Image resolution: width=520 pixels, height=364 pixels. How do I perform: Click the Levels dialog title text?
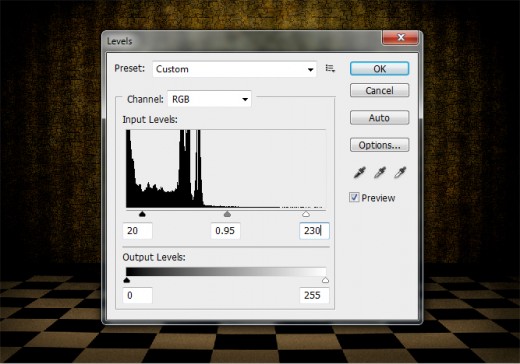[120, 41]
